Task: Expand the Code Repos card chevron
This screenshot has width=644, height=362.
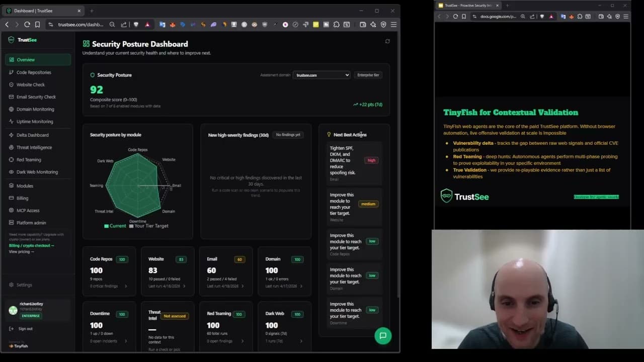Action: click(126, 286)
